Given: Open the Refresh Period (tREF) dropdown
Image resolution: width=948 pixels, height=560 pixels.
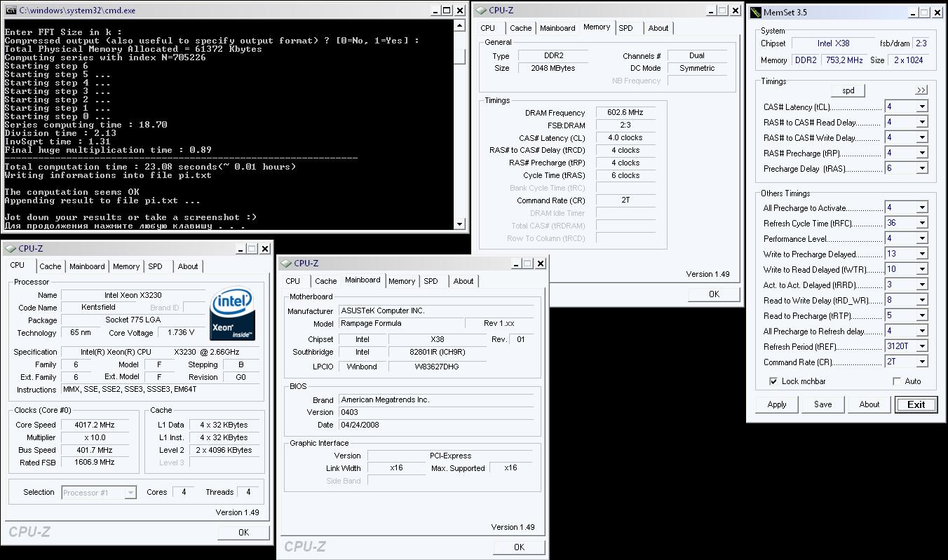Looking at the screenshot, I should [x=922, y=346].
